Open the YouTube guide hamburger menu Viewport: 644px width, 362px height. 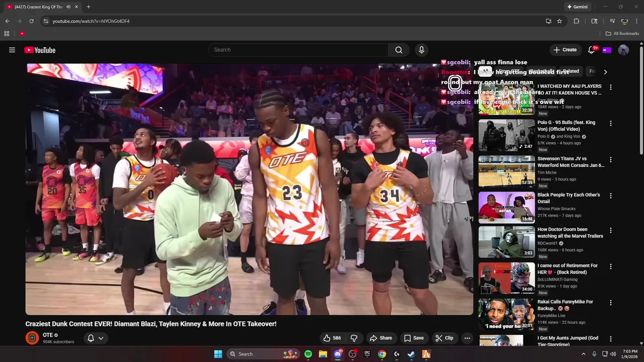pyautogui.click(x=12, y=50)
